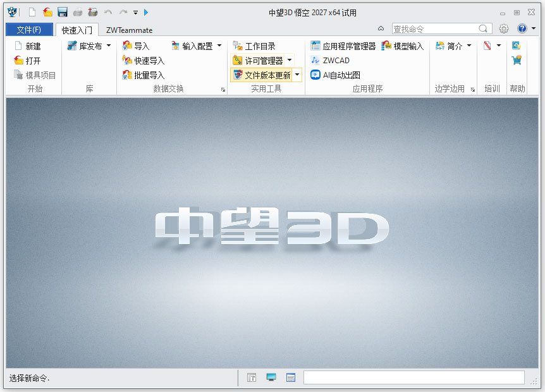The width and height of the screenshot is (545, 392).
Task: Switch to the ZWTeammate tab
Action: [x=130, y=30]
